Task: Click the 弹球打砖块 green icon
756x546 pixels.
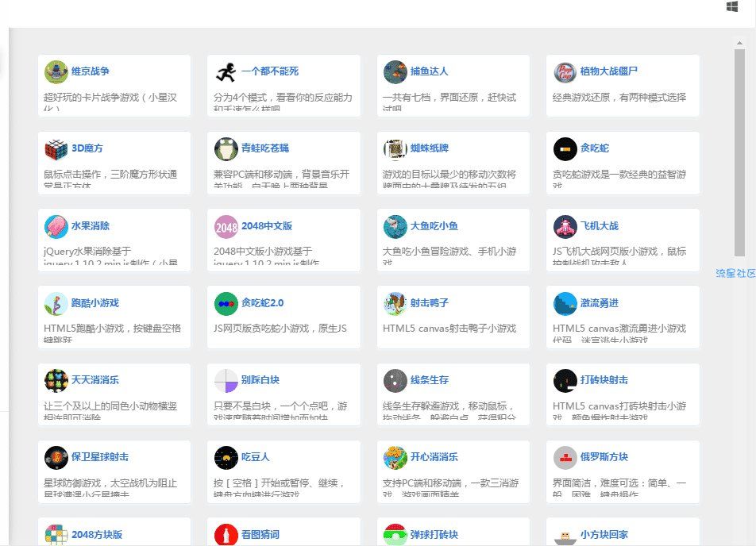Action: (395, 534)
